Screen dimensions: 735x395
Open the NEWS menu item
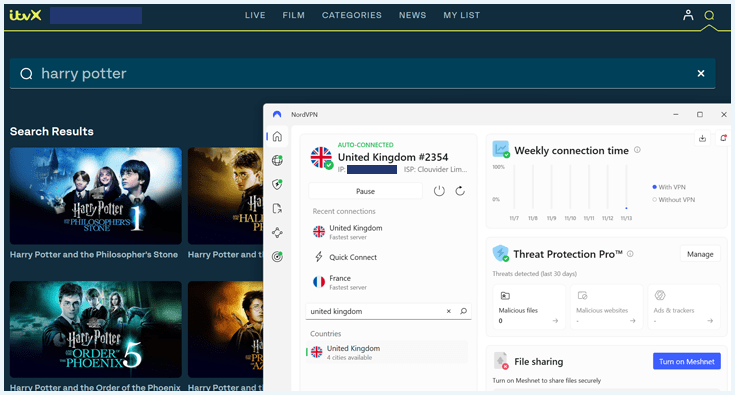coord(412,15)
